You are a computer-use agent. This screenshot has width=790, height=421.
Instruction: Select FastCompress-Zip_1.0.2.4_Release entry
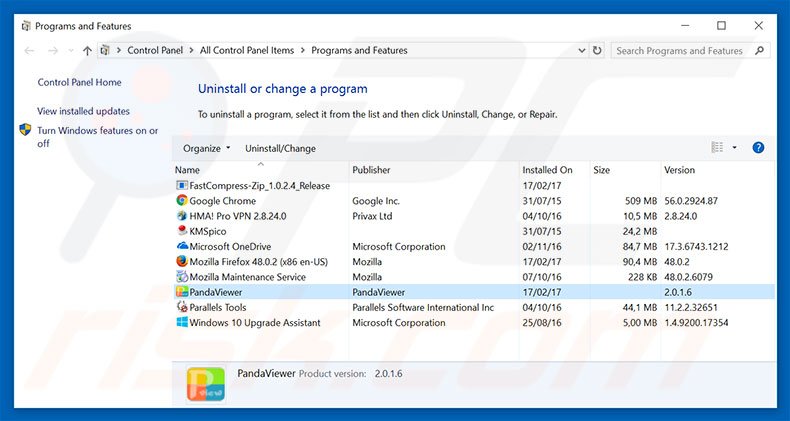click(259, 185)
